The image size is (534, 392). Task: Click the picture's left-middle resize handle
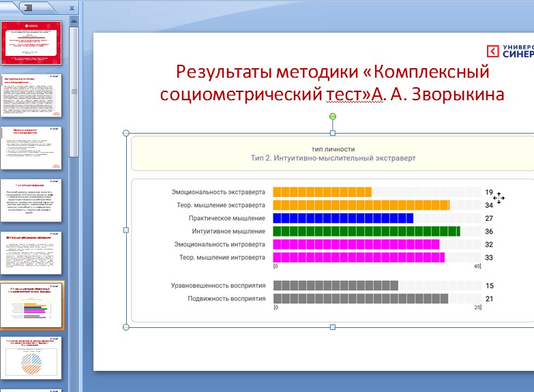click(x=126, y=230)
